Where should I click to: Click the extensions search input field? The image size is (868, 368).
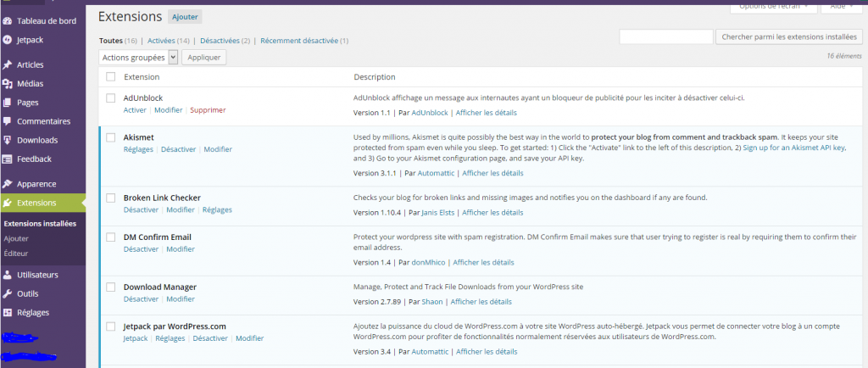(665, 37)
